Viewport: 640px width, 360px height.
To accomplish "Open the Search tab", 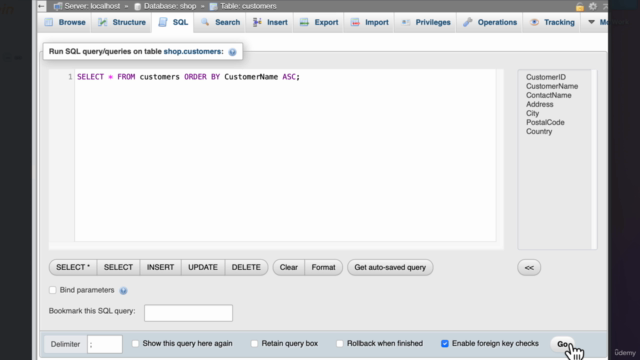I will [220, 22].
